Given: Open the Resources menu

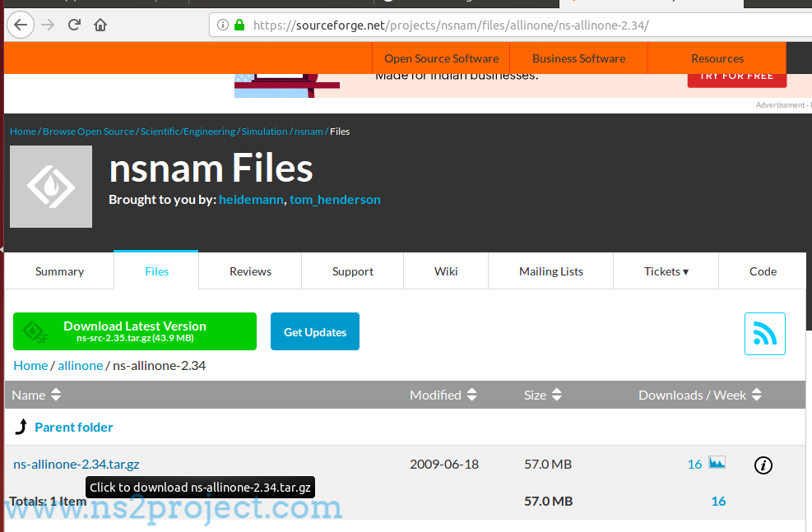Looking at the screenshot, I should [x=717, y=58].
